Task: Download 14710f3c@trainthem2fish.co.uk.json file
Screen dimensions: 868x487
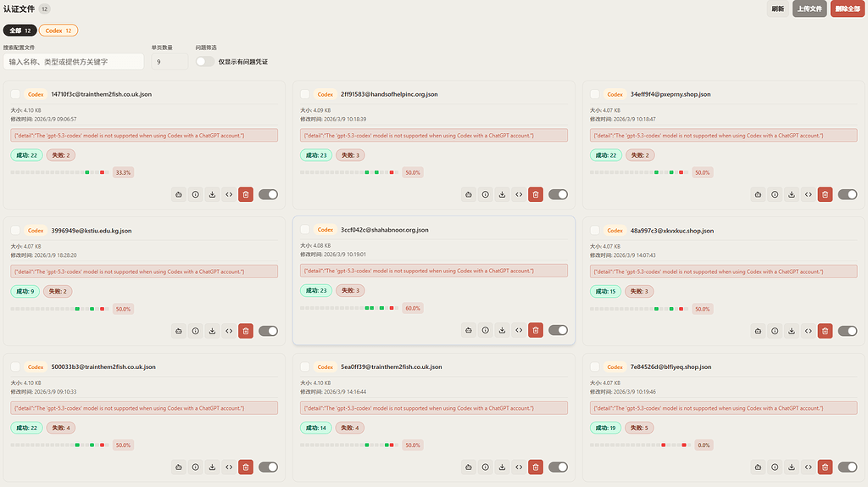Action: pyautogui.click(x=212, y=194)
